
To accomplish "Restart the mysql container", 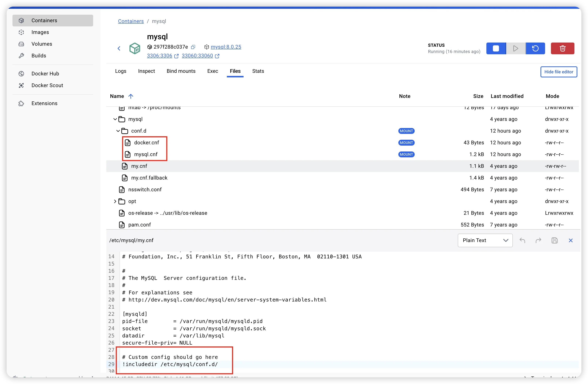I will 535,48.
